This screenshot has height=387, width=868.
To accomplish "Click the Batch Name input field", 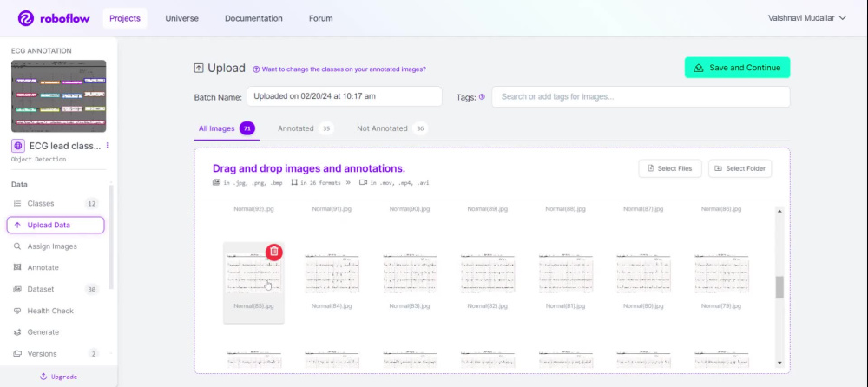I will tap(345, 96).
